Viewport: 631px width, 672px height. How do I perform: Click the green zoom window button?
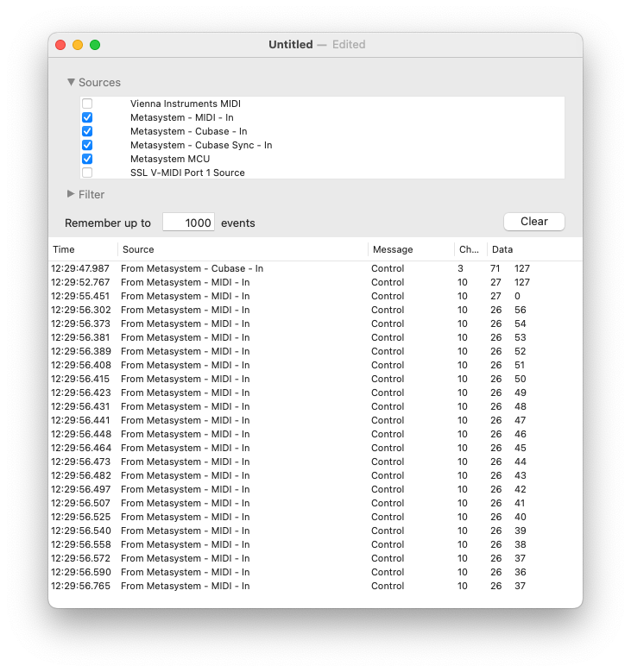click(x=95, y=45)
